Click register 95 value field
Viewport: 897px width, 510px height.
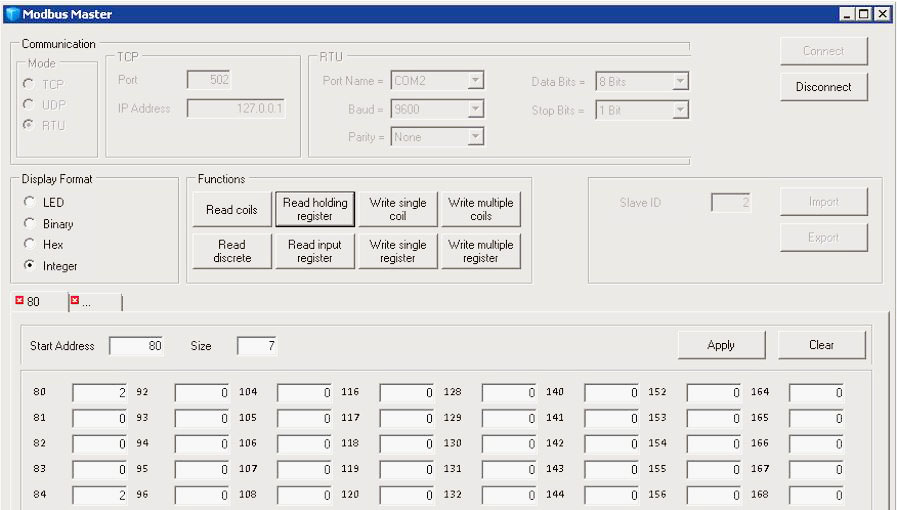point(202,469)
